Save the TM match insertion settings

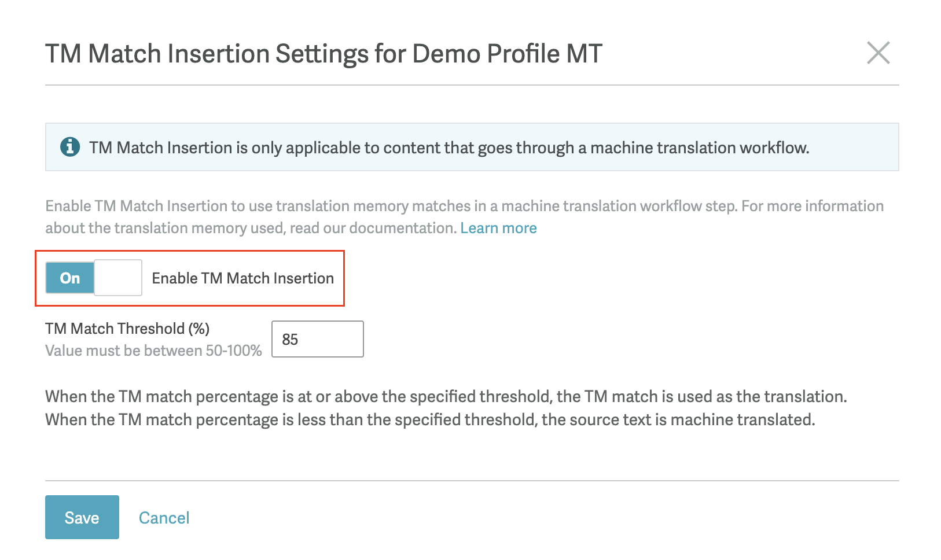tap(82, 517)
